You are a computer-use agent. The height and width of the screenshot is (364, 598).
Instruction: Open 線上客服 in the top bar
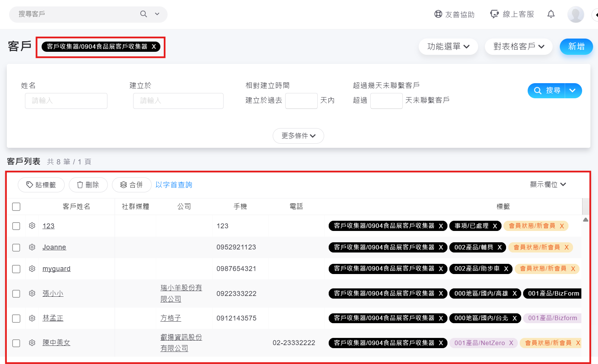coord(512,14)
